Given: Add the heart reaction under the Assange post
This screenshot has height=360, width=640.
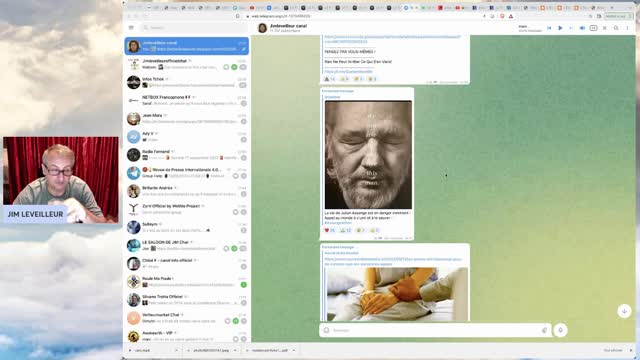Looking at the screenshot, I should (x=329, y=230).
